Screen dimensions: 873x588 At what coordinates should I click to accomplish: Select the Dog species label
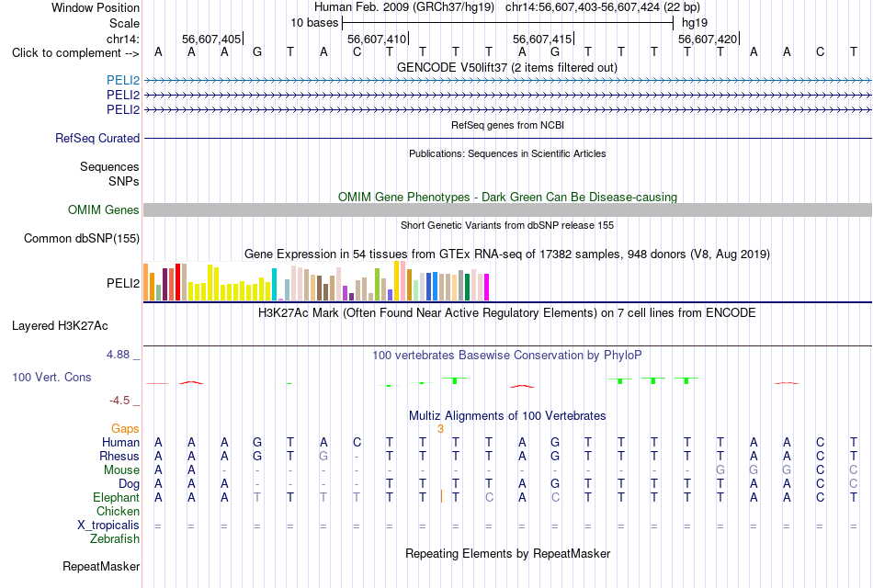[130, 484]
